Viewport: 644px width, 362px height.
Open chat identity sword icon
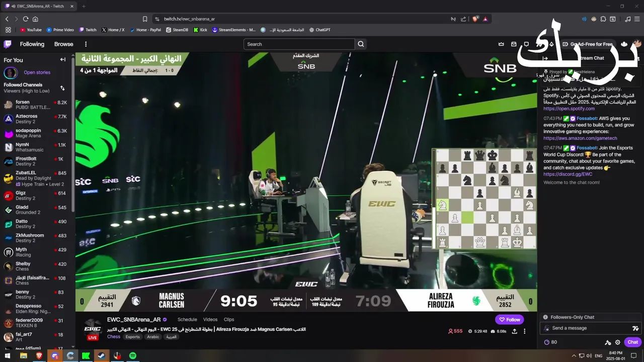click(x=607, y=342)
